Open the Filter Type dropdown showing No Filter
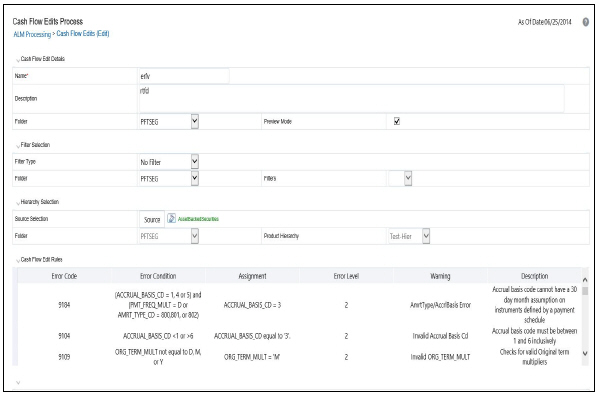The width and height of the screenshot is (602, 395). coord(169,162)
